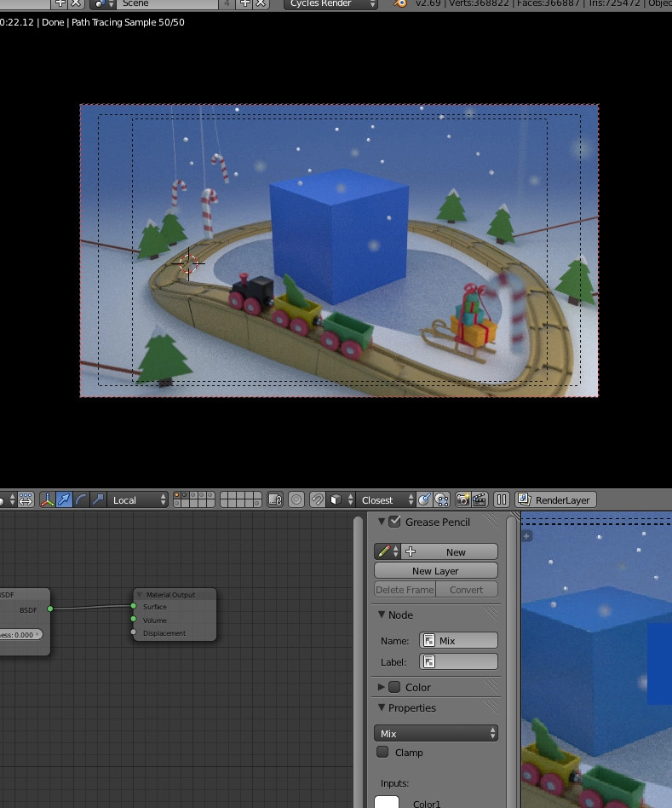672x808 pixels.
Task: Click New grease pencil button
Action: (450, 552)
